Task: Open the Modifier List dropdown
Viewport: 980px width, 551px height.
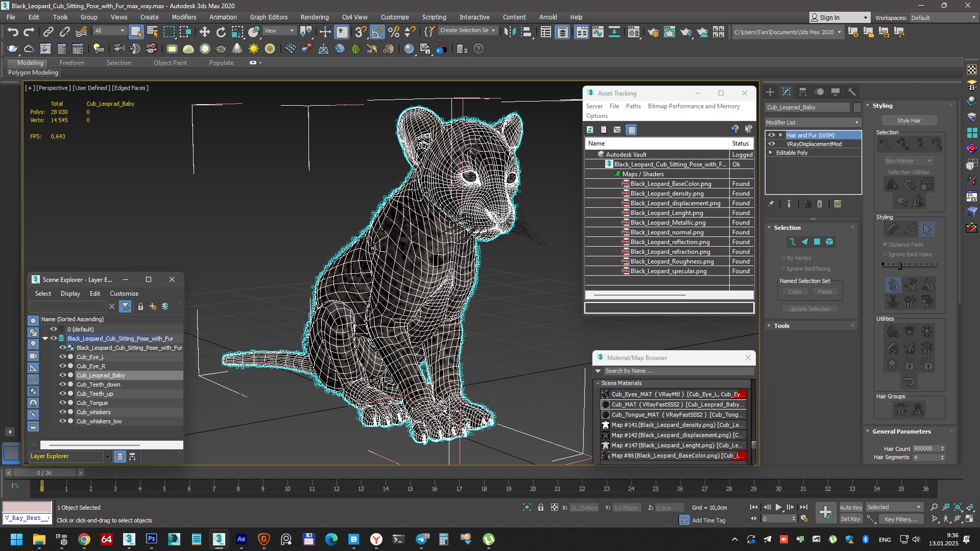Action: point(813,123)
